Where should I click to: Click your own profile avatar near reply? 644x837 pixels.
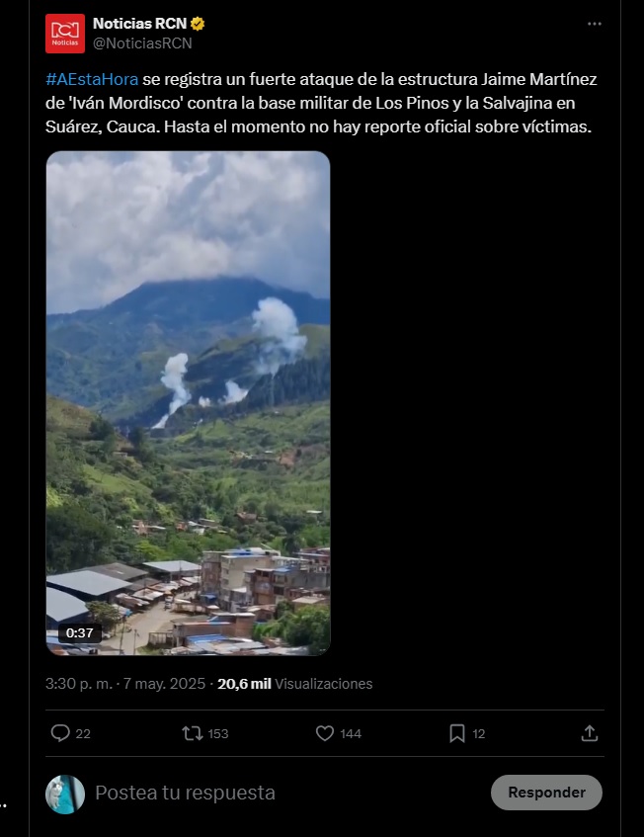click(x=65, y=795)
